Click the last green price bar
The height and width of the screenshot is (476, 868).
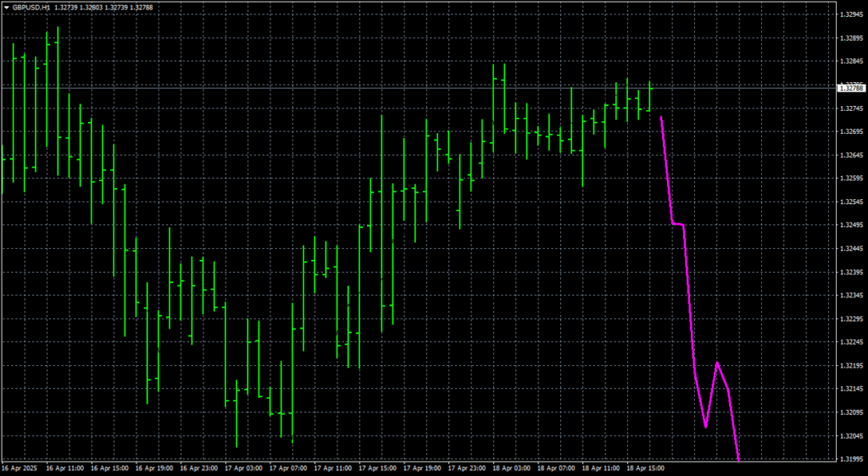(x=650, y=97)
